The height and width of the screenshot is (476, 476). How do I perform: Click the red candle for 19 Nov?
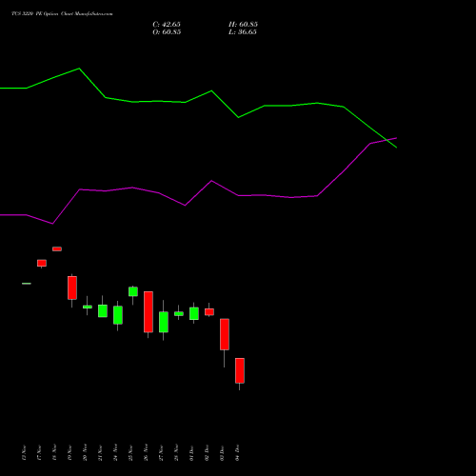(72, 288)
